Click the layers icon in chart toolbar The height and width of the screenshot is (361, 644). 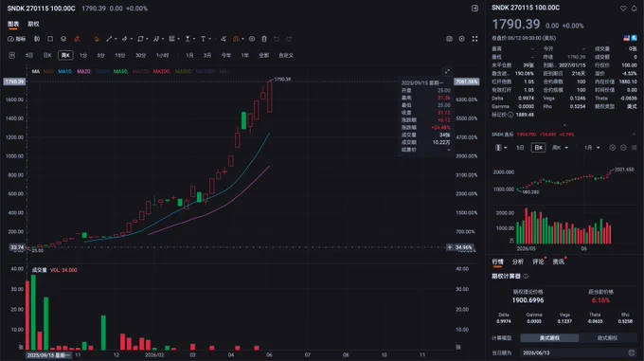tap(63, 39)
